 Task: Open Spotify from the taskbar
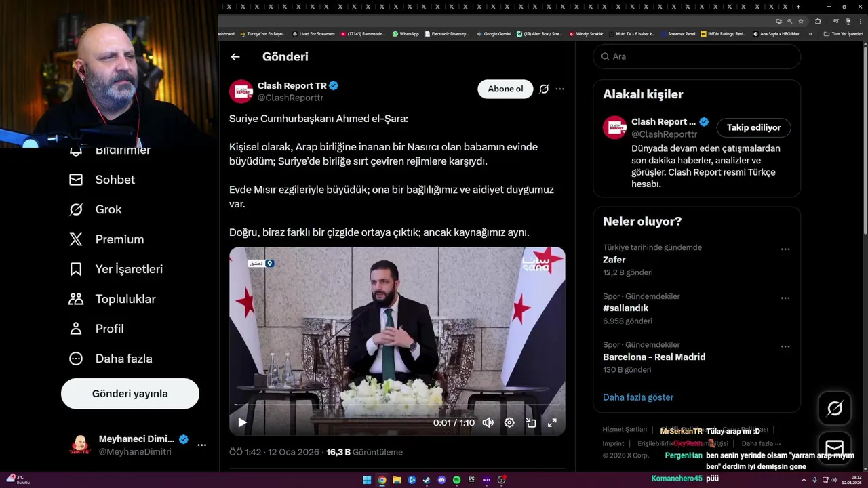coord(456,480)
